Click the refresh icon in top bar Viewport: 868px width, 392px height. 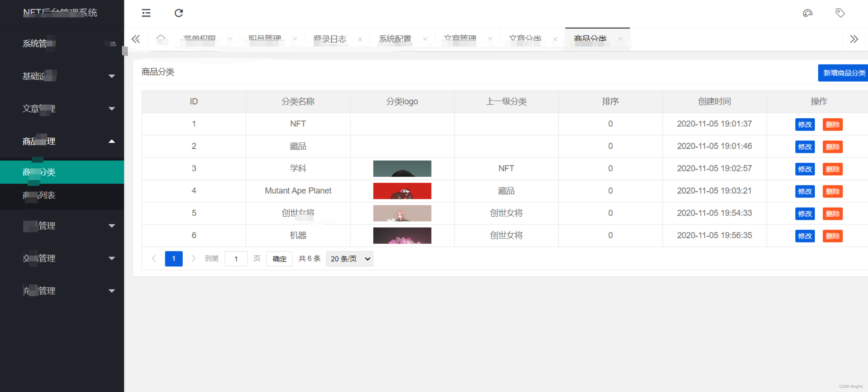coord(179,13)
